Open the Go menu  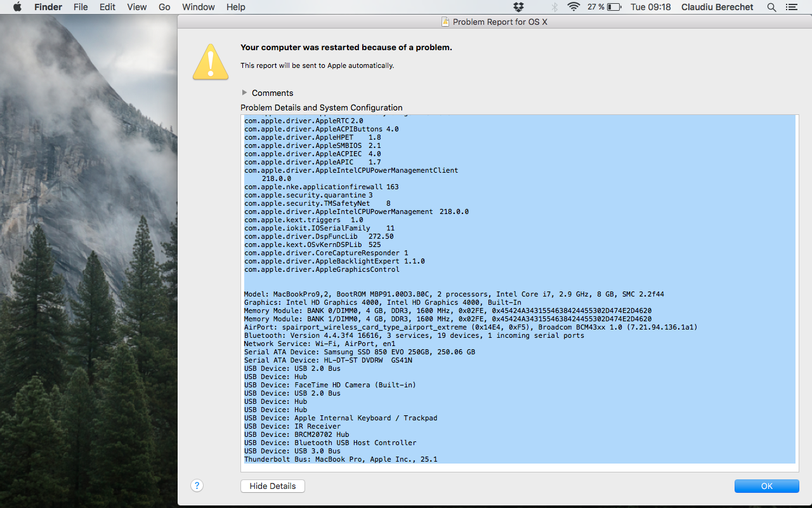coord(164,7)
